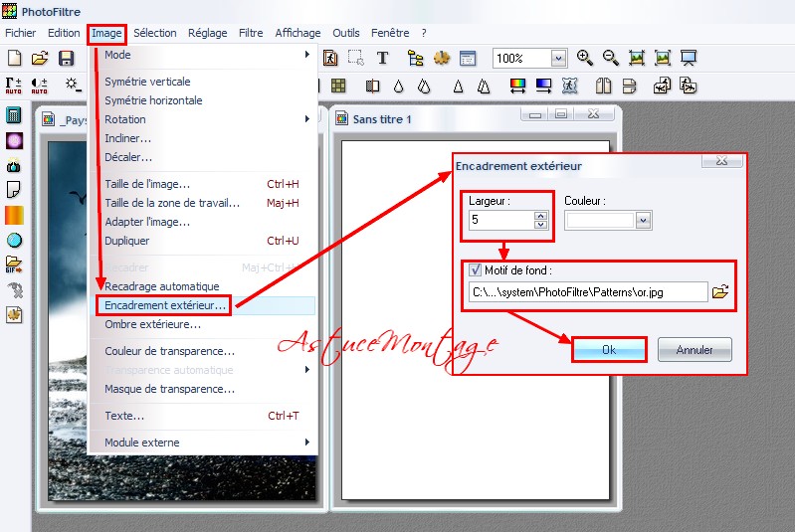The width and height of the screenshot is (795, 532).
Task: Click the Sans titre 1 window title bar
Action: 476,119
